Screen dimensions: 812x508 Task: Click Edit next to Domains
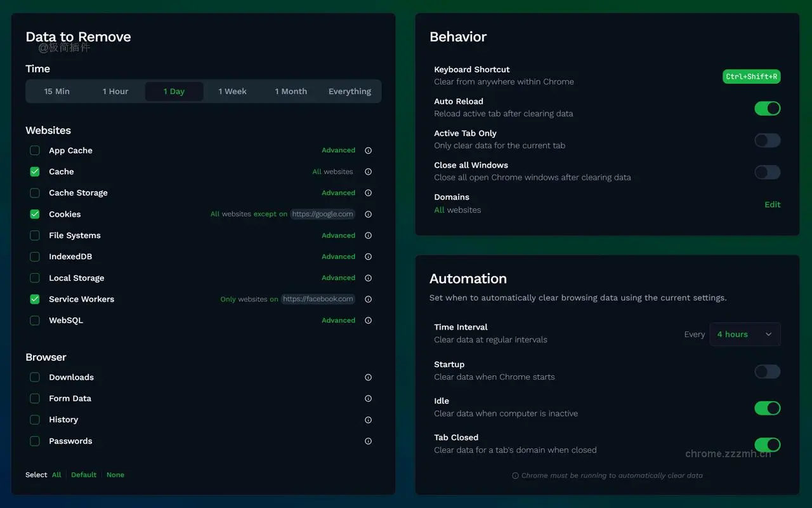click(x=772, y=204)
